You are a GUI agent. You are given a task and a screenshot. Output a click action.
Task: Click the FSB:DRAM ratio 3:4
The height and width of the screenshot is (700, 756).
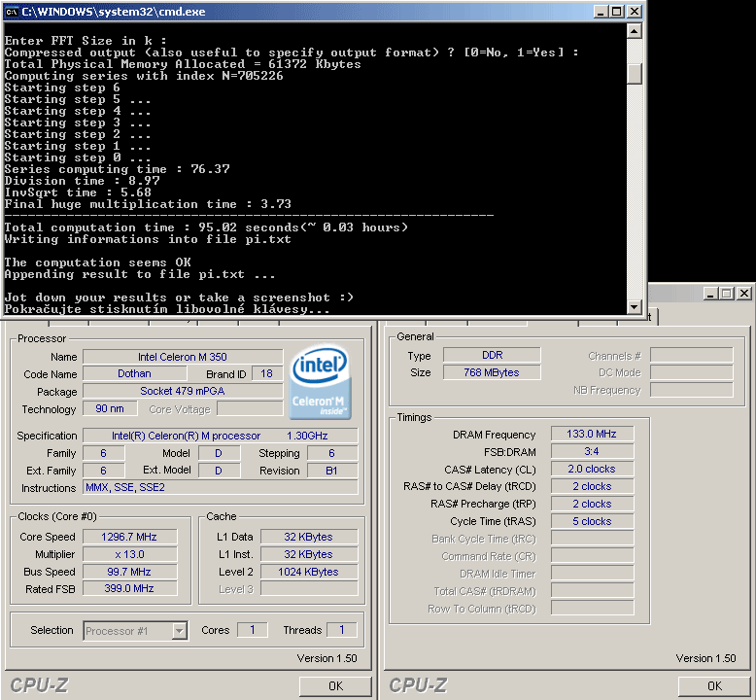tap(592, 451)
